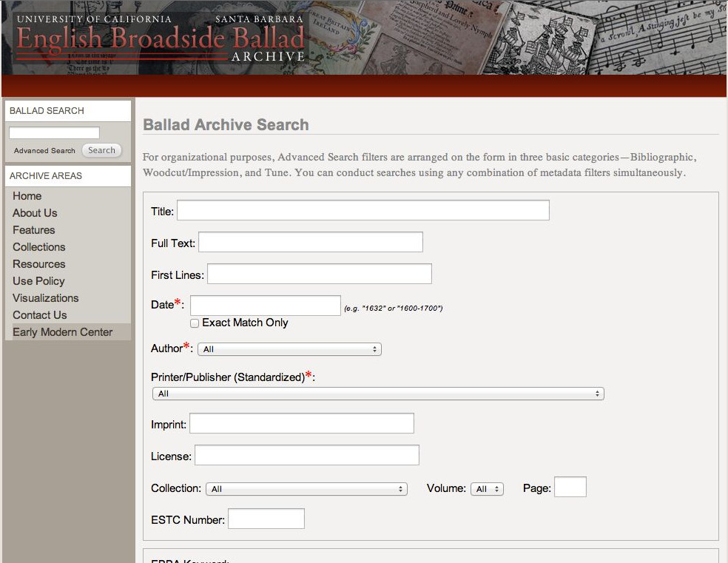Open the Visualizations page

[46, 298]
